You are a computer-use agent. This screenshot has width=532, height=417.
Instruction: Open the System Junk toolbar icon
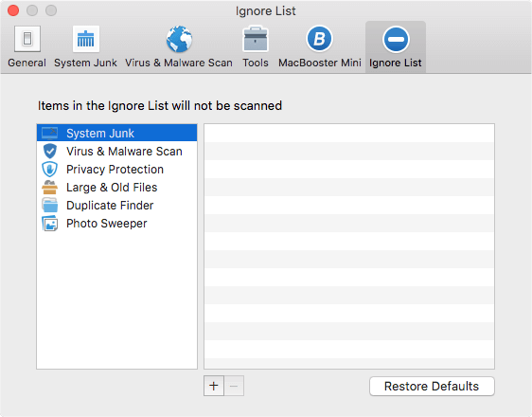(x=86, y=39)
